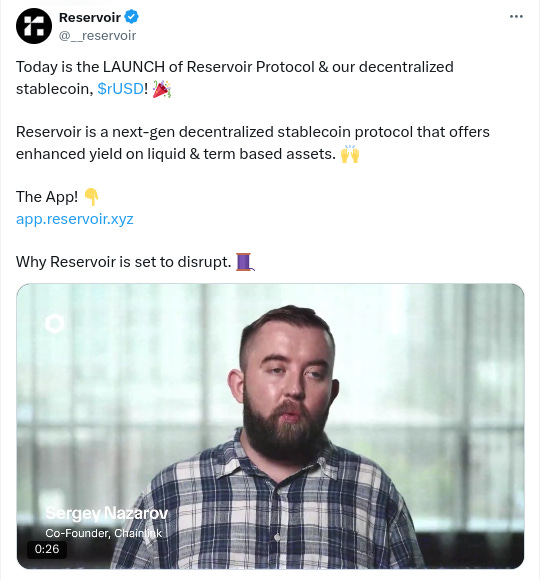Open the three-dot more options menu

(x=516, y=17)
